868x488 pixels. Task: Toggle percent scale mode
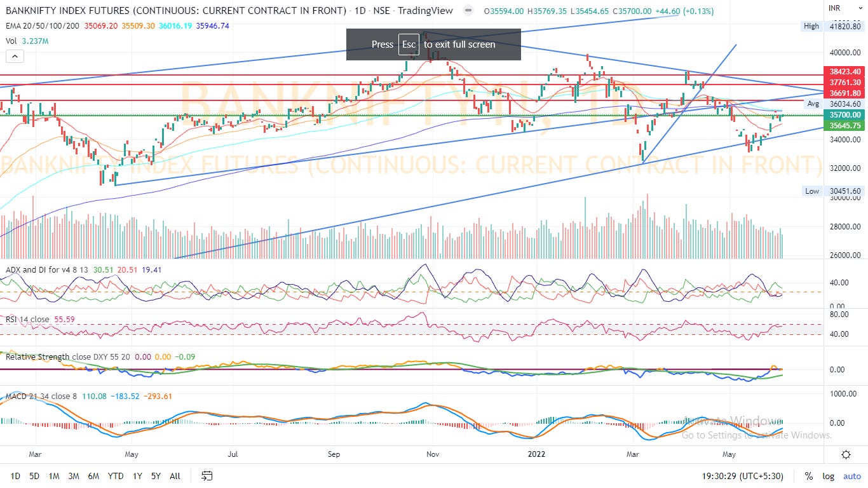(808, 476)
